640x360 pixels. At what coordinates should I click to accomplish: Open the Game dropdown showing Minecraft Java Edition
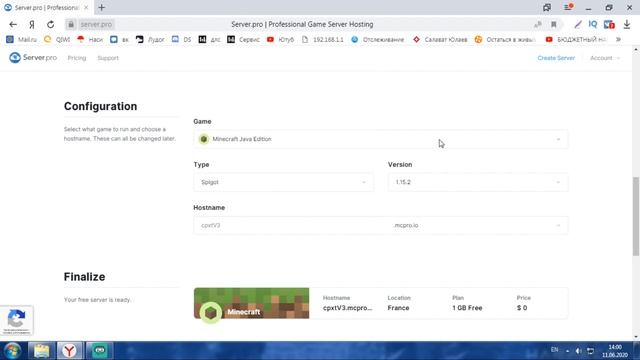pyautogui.click(x=380, y=139)
